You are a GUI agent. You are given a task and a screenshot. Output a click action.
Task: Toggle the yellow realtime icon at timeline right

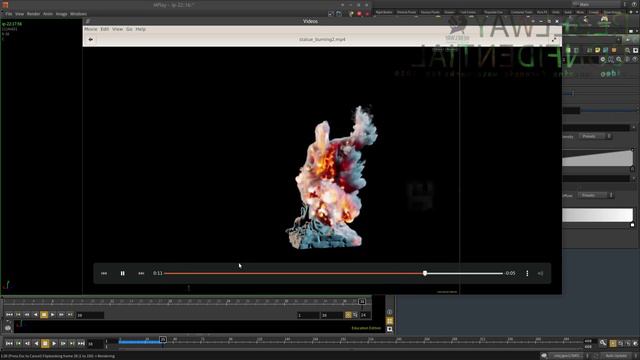coord(613,344)
